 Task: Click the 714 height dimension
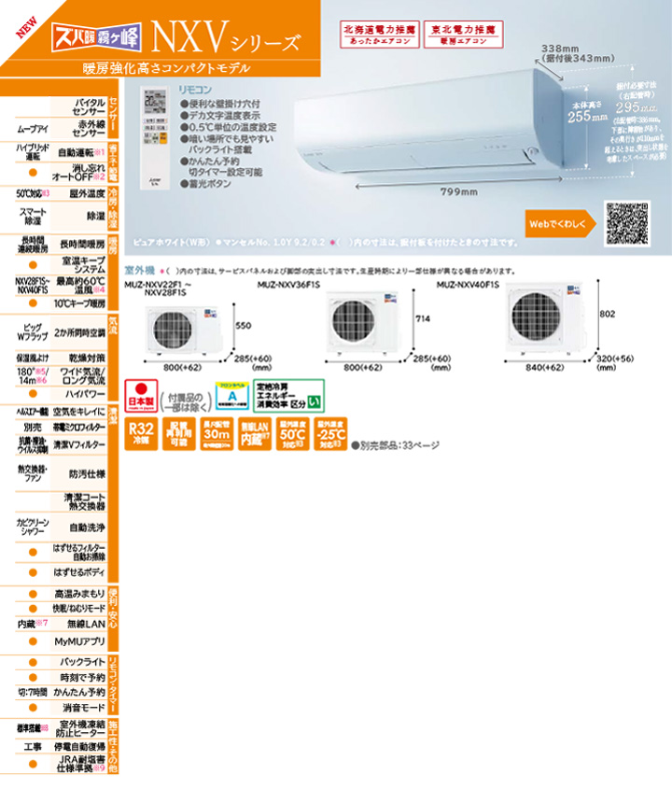[x=423, y=318]
